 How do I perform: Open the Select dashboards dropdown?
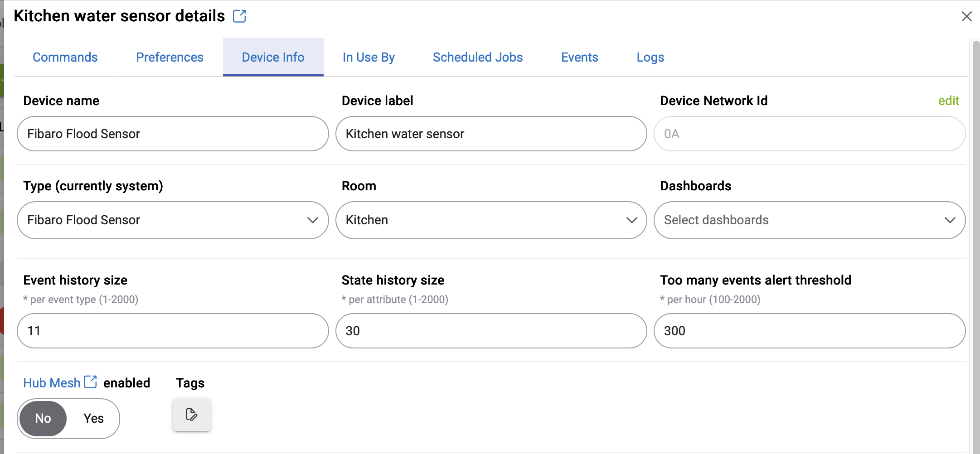(810, 220)
